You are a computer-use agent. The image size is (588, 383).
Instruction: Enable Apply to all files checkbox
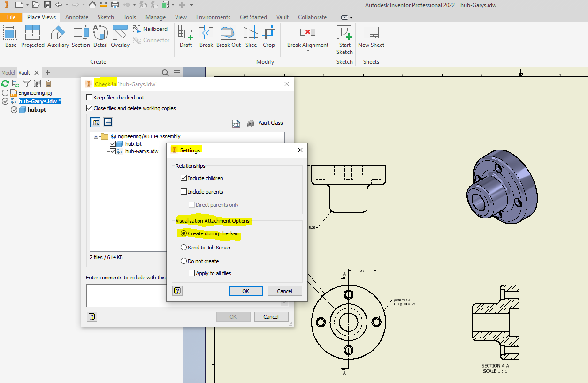tap(191, 273)
